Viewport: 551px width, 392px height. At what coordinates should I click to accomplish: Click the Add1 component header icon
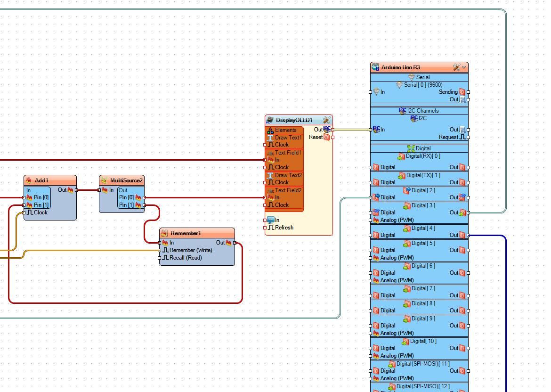[x=28, y=180]
